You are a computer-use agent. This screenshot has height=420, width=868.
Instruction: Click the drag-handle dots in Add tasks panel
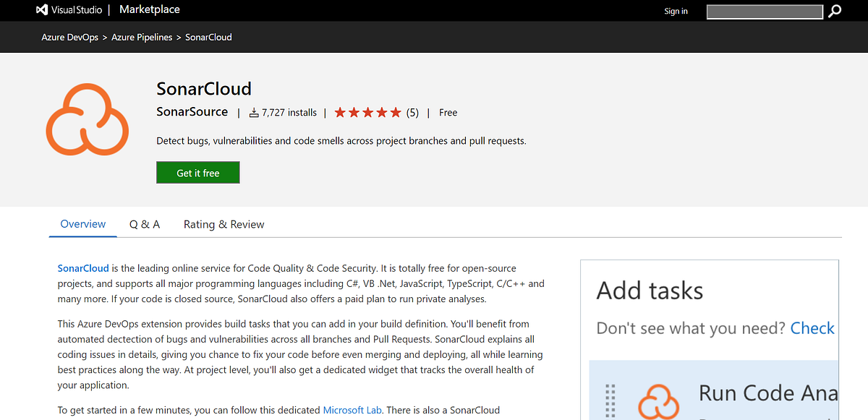[x=610, y=399]
